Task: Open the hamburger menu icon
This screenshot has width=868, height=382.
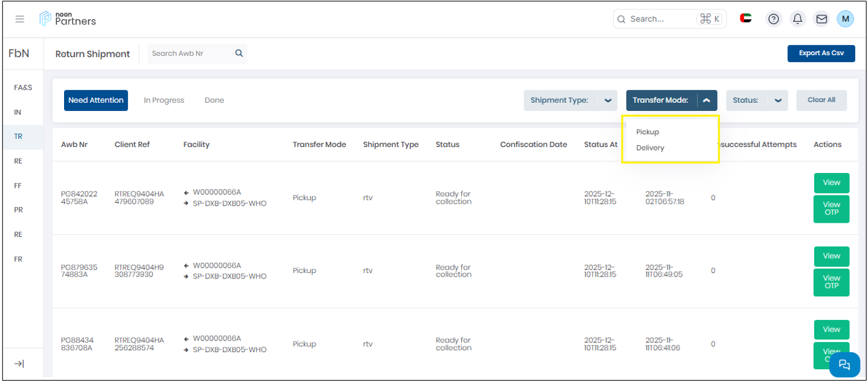Action: click(x=20, y=19)
